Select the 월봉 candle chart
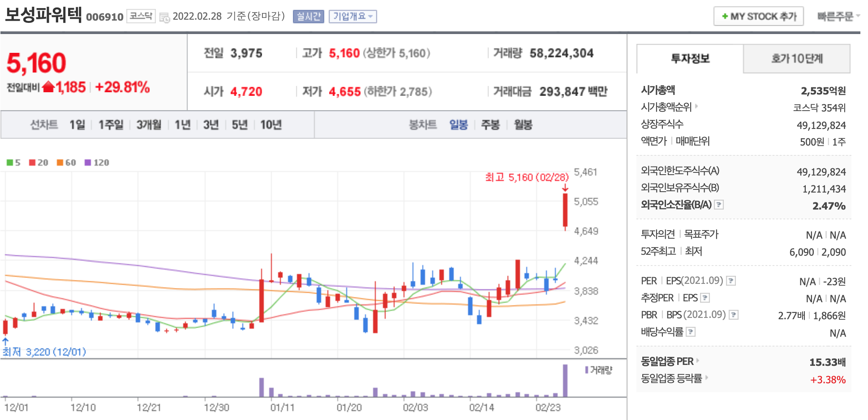The image size is (868, 420). click(523, 125)
